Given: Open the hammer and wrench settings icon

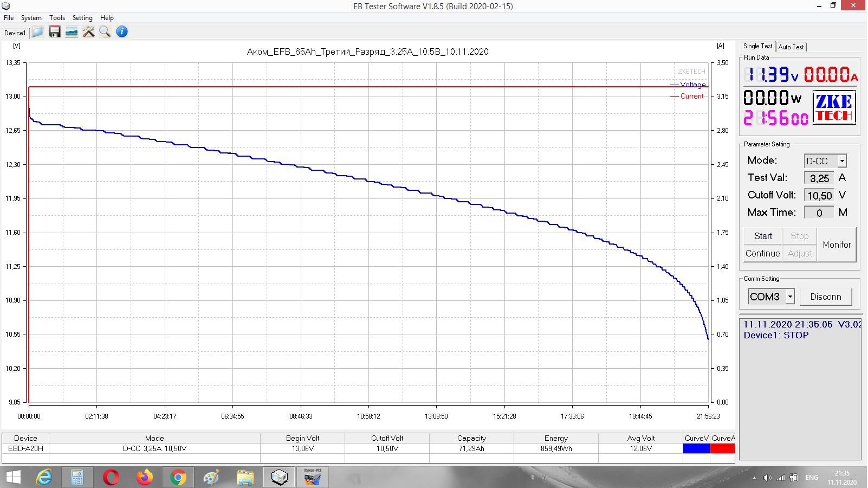Looking at the screenshot, I should (x=88, y=32).
